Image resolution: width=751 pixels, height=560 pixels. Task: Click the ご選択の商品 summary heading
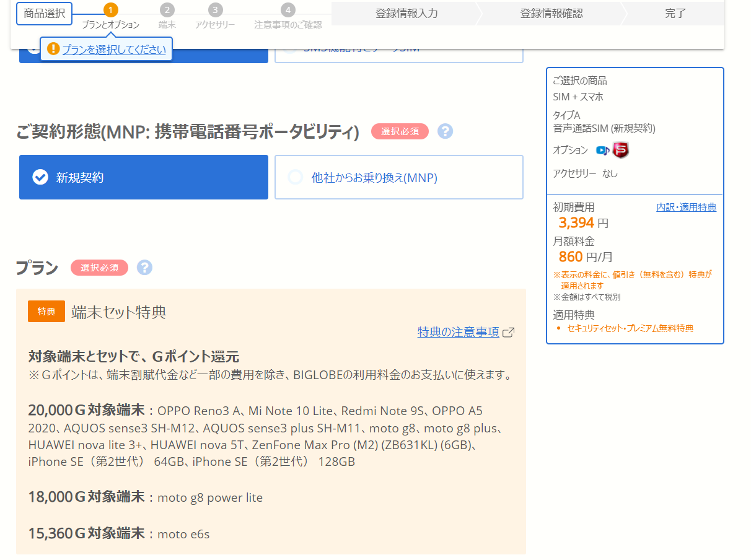(580, 81)
